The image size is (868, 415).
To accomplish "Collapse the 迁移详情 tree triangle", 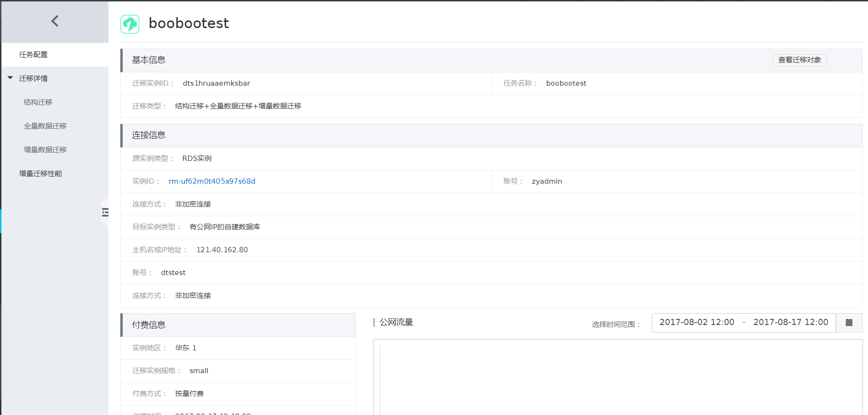I will tap(10, 78).
